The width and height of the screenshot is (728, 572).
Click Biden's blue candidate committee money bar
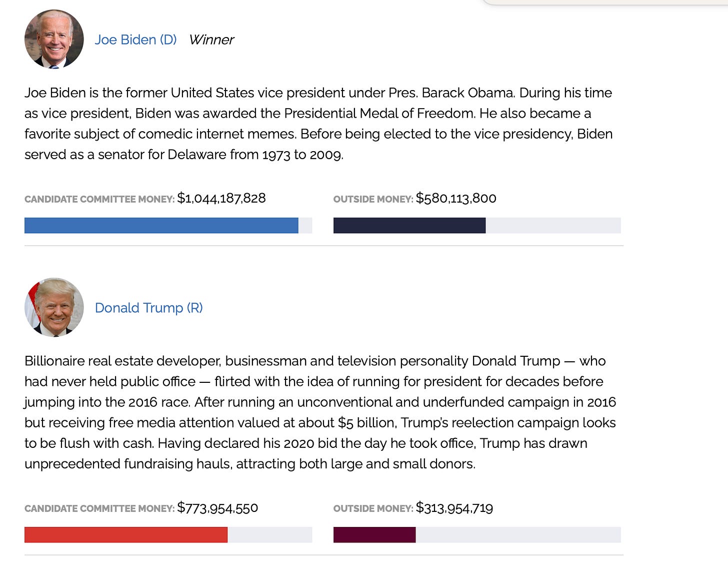click(161, 226)
